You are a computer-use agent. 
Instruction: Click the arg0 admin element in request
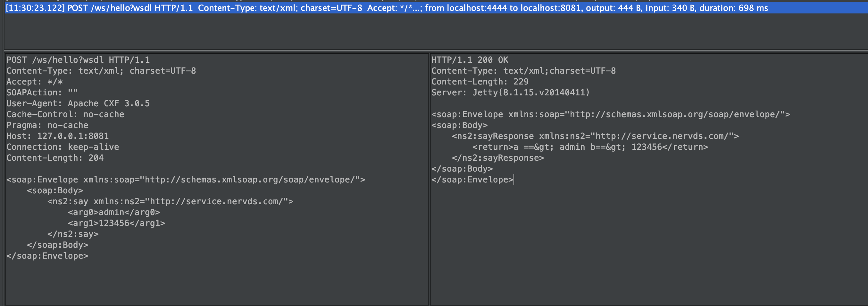point(114,213)
